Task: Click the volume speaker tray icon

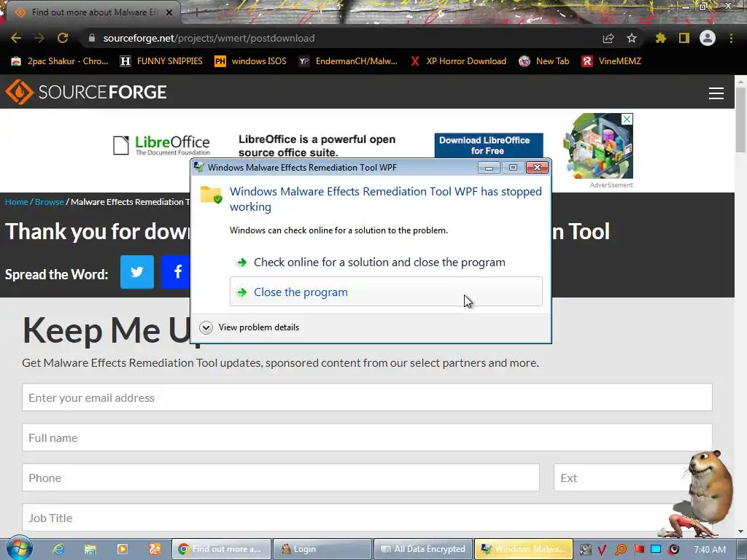Action: pos(673,550)
